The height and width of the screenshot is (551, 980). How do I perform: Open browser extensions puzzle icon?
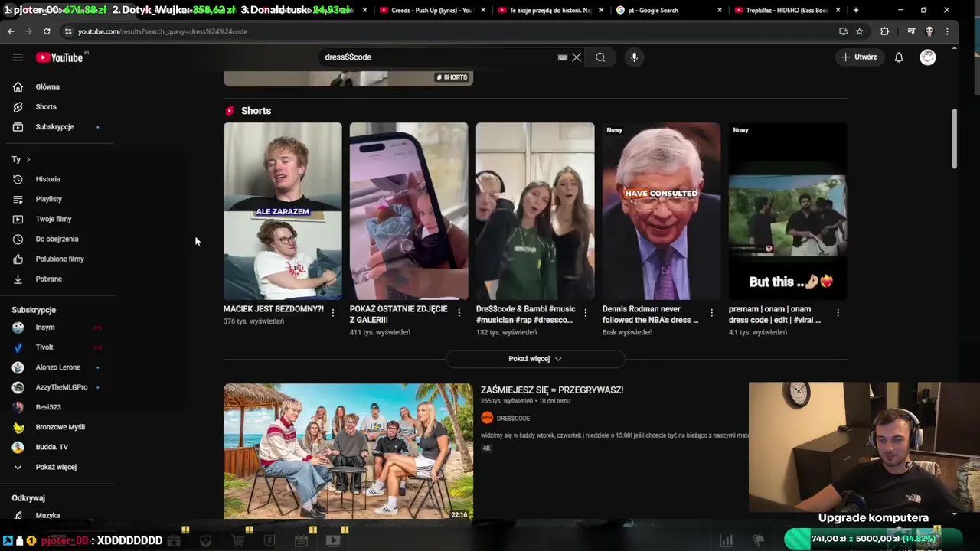point(884,31)
